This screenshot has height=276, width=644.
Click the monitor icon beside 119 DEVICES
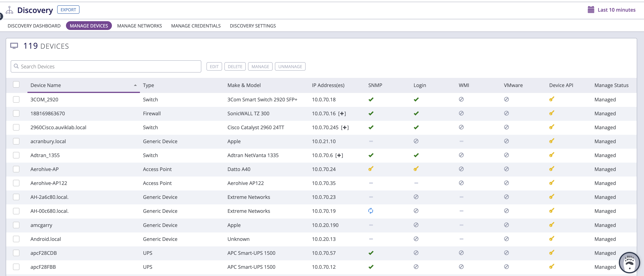click(x=14, y=46)
